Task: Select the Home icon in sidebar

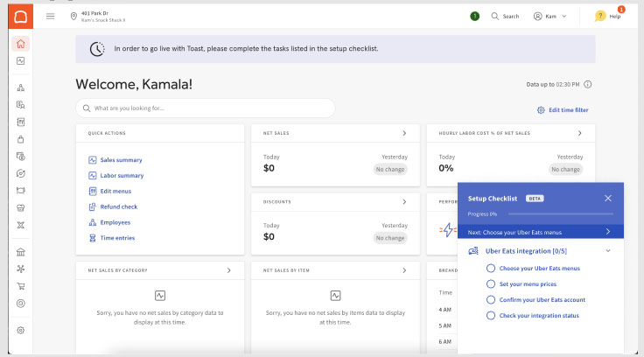Action: [x=21, y=44]
